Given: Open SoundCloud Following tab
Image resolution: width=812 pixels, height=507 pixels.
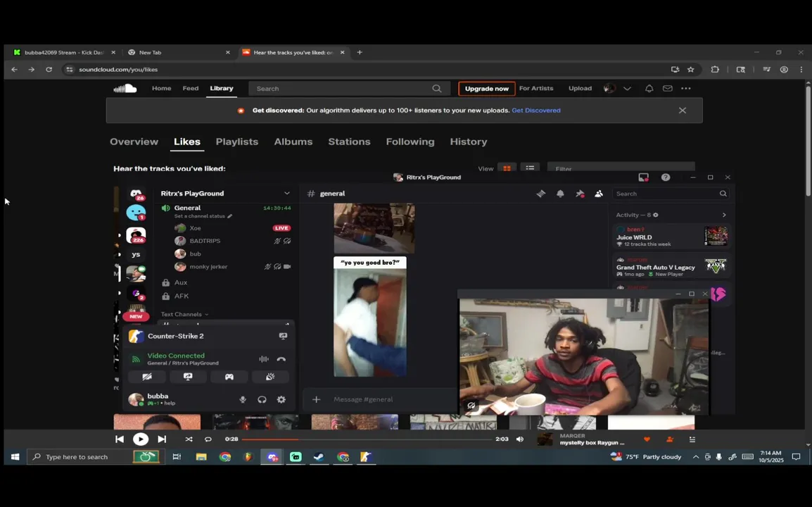Looking at the screenshot, I should [x=410, y=142].
